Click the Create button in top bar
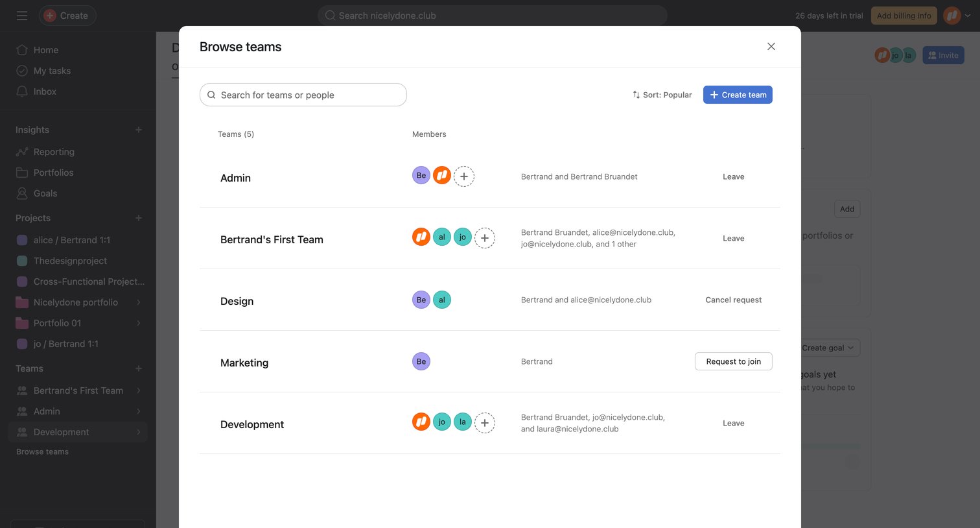 (67, 16)
